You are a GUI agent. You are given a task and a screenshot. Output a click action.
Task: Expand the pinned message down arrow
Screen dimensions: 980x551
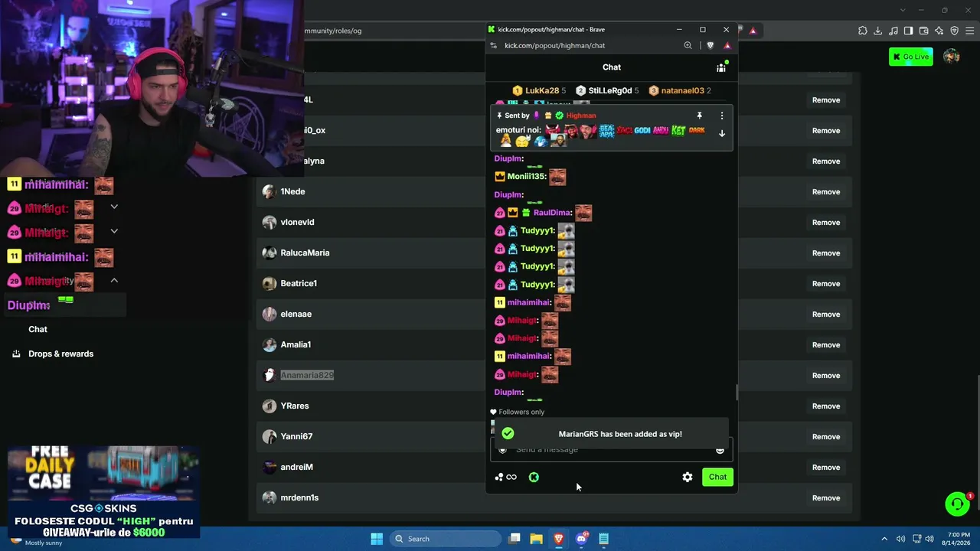[721, 133]
